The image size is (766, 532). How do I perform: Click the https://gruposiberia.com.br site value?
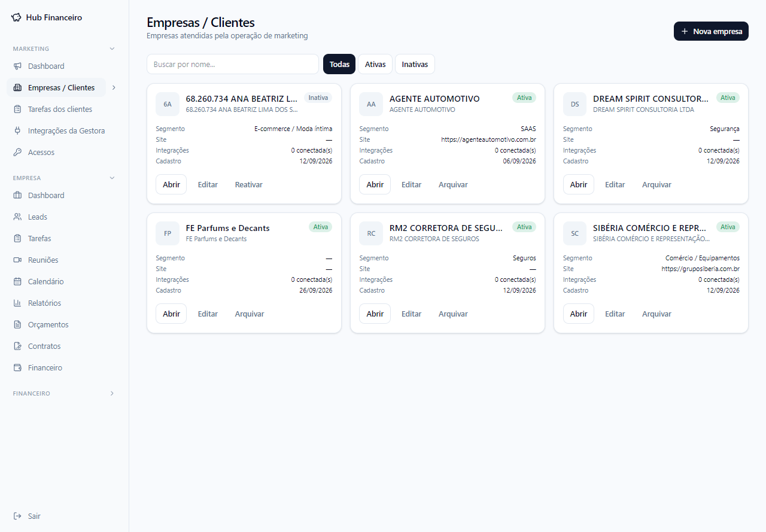[700, 269]
